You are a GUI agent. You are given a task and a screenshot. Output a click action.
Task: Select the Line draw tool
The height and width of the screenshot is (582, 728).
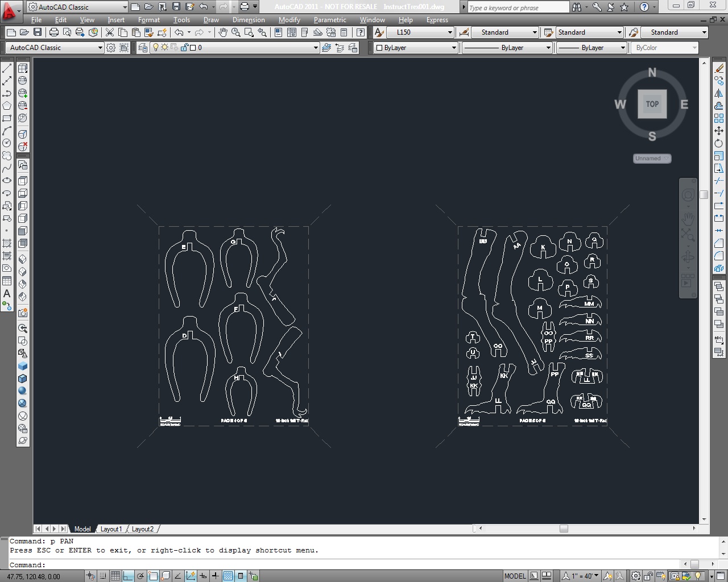(x=7, y=68)
